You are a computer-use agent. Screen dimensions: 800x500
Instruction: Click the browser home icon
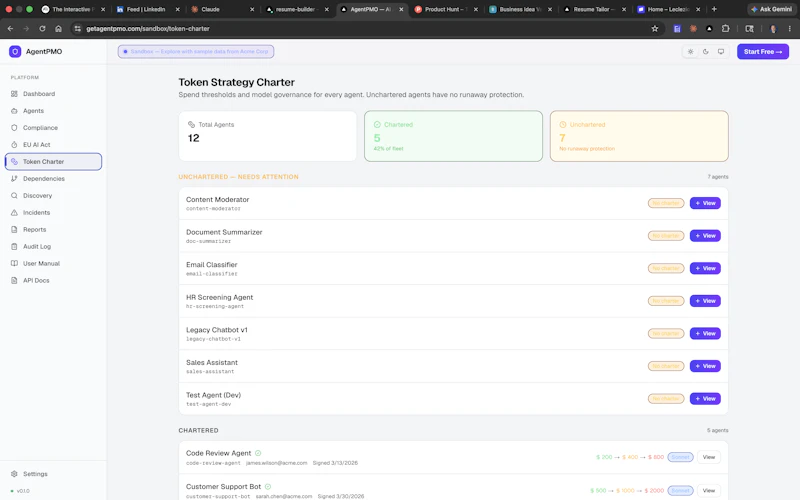pyautogui.click(x=58, y=29)
